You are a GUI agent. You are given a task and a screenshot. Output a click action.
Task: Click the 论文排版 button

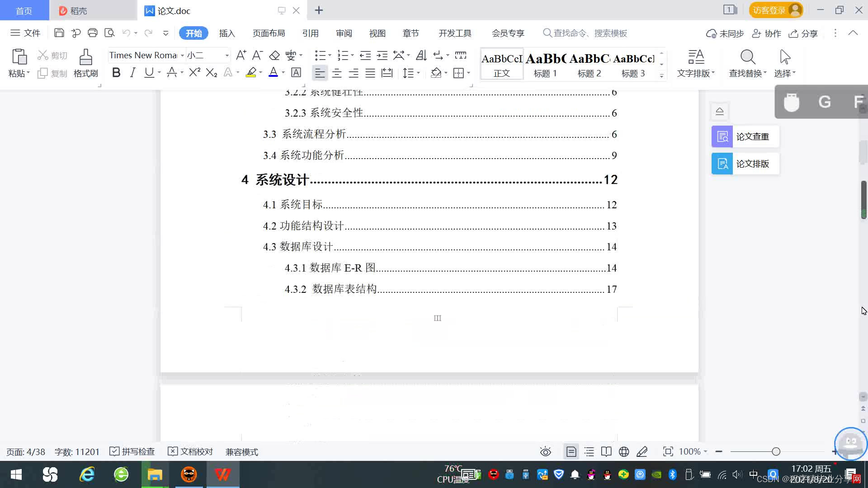pos(745,164)
